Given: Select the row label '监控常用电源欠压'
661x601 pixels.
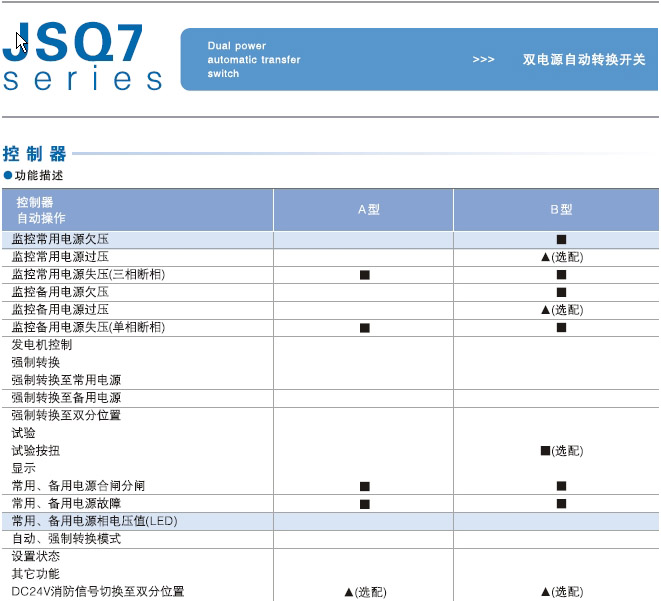Looking at the screenshot, I should coord(60,239).
